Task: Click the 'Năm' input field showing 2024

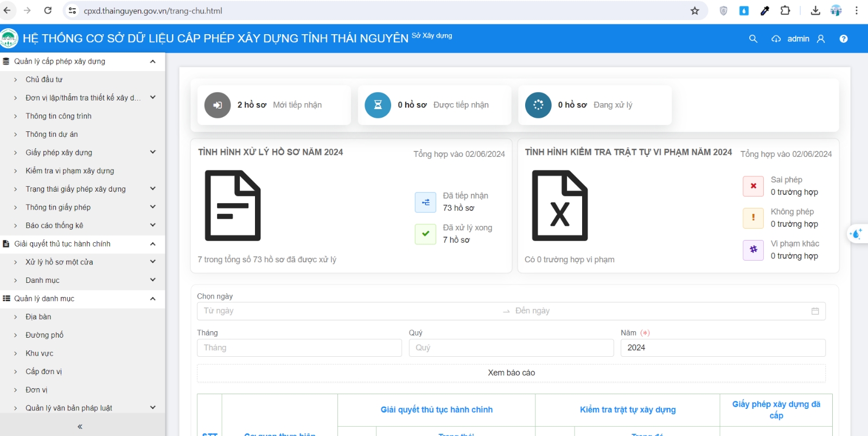Action: [723, 348]
